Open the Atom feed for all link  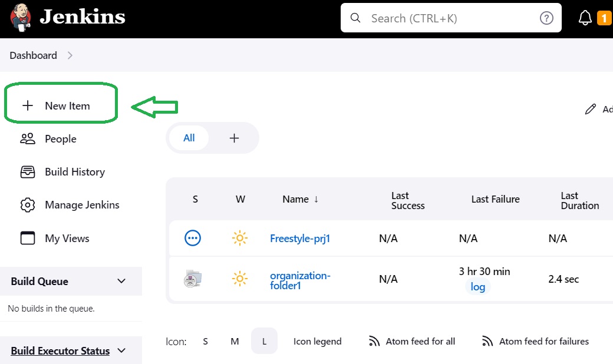[420, 342]
